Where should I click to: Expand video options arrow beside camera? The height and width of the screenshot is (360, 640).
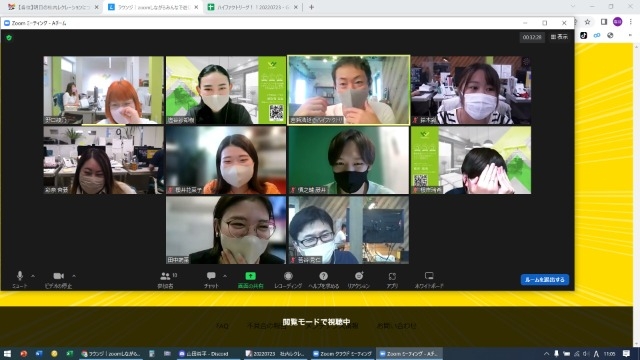coord(74,276)
